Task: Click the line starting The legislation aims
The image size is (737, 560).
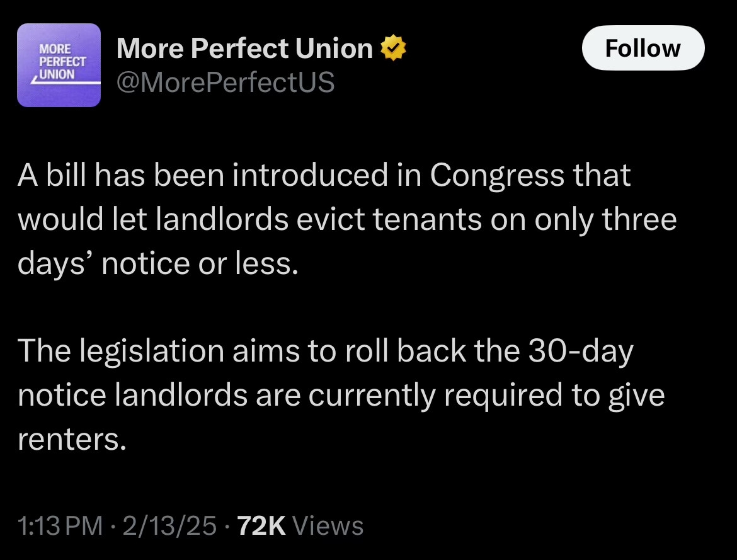Action: pos(325,351)
